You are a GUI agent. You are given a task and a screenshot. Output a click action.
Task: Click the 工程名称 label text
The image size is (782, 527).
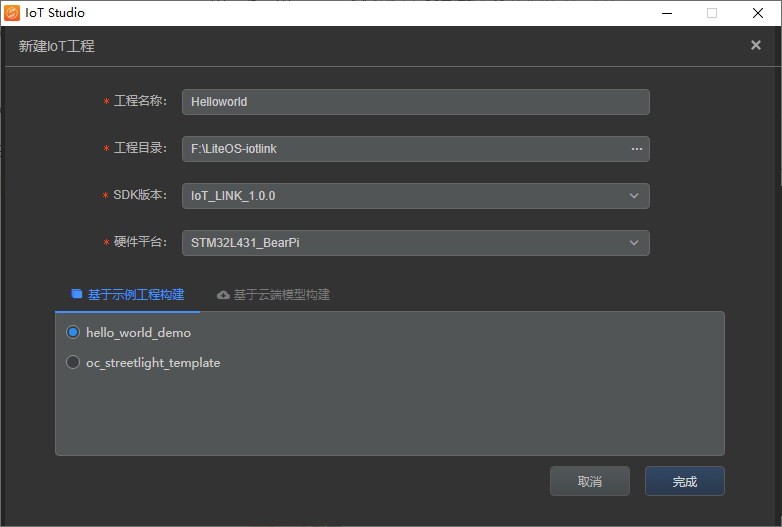(139, 101)
